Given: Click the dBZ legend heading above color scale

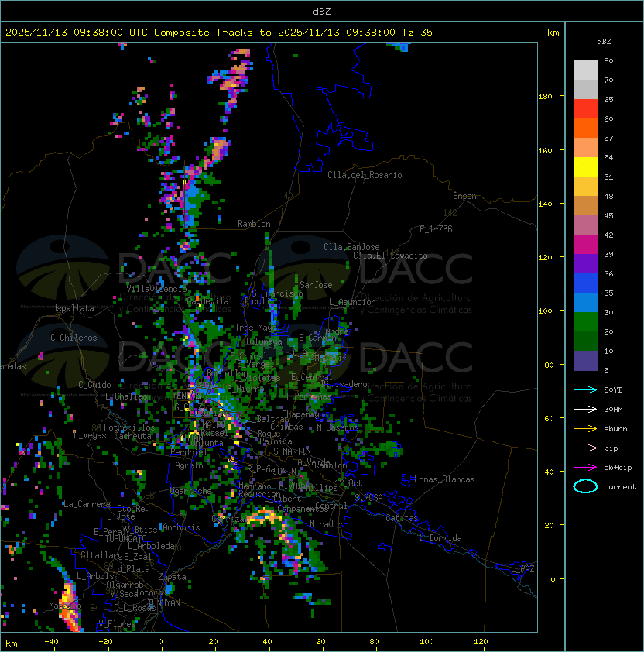Looking at the screenshot, I should pos(604,42).
